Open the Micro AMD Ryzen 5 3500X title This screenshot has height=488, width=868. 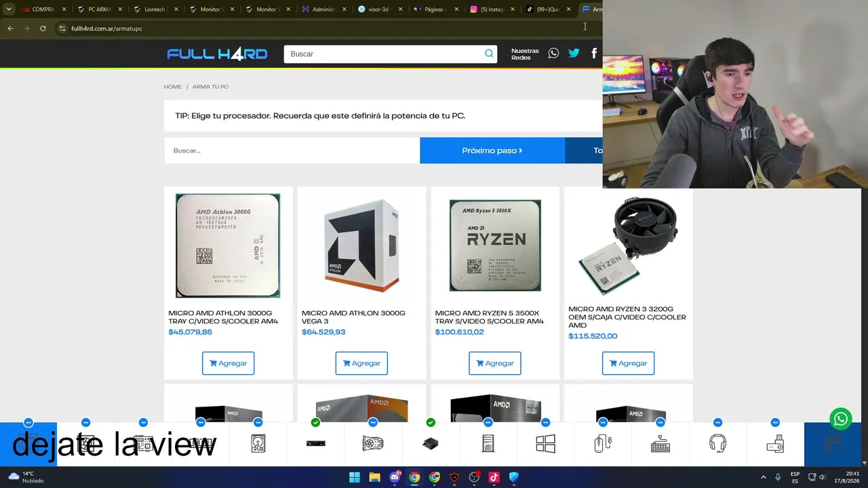(489, 317)
